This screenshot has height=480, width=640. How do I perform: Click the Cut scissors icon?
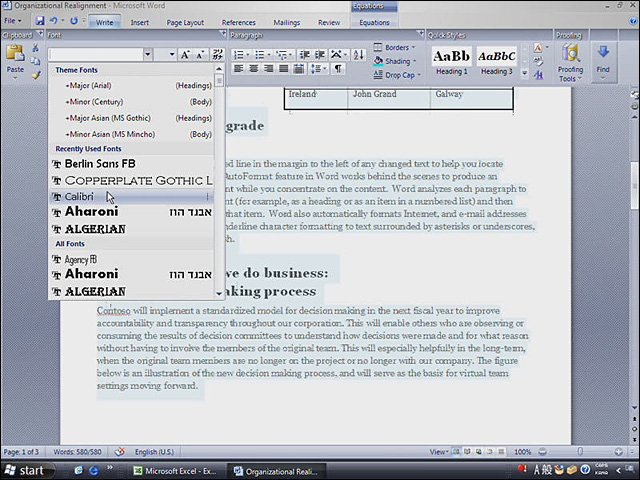coord(36,48)
